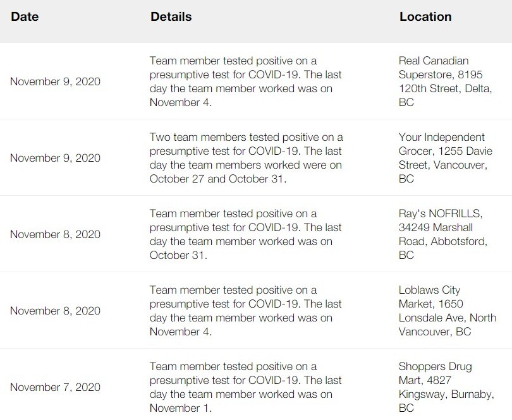This screenshot has height=420, width=512.
Task: Click the Details column header
Action: (171, 17)
